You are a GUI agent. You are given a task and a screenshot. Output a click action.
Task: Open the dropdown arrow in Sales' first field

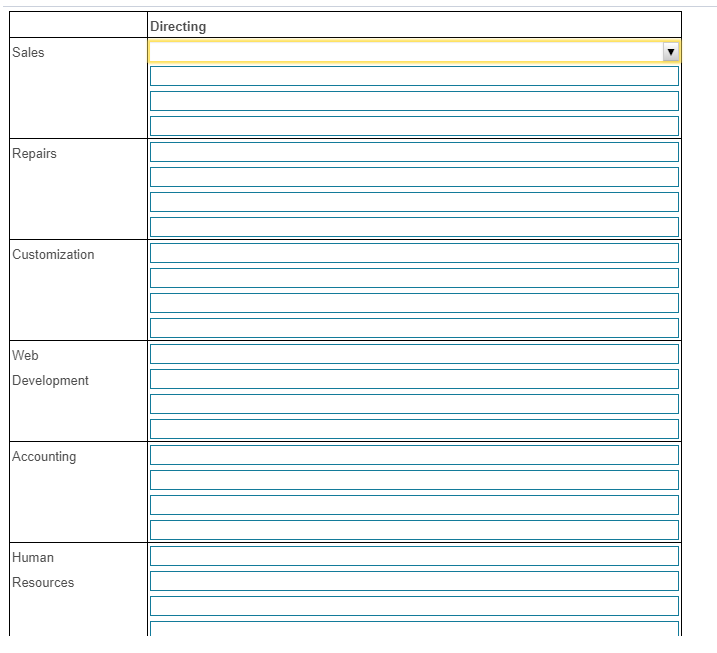(x=670, y=52)
